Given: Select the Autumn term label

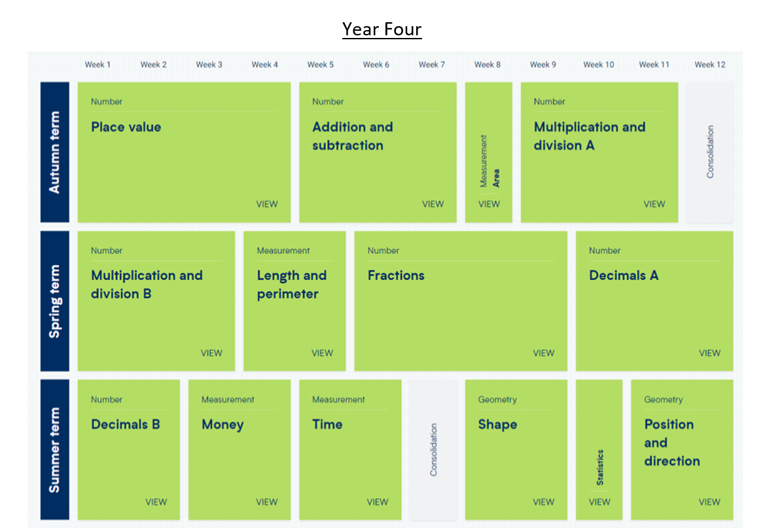Looking at the screenshot, I should pos(55,152).
